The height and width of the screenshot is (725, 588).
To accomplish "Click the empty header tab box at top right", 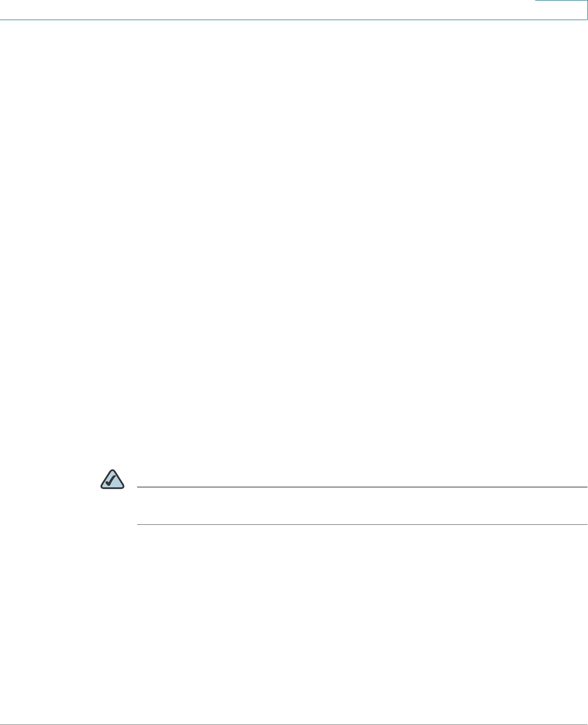I will pyautogui.click(x=561, y=10).
